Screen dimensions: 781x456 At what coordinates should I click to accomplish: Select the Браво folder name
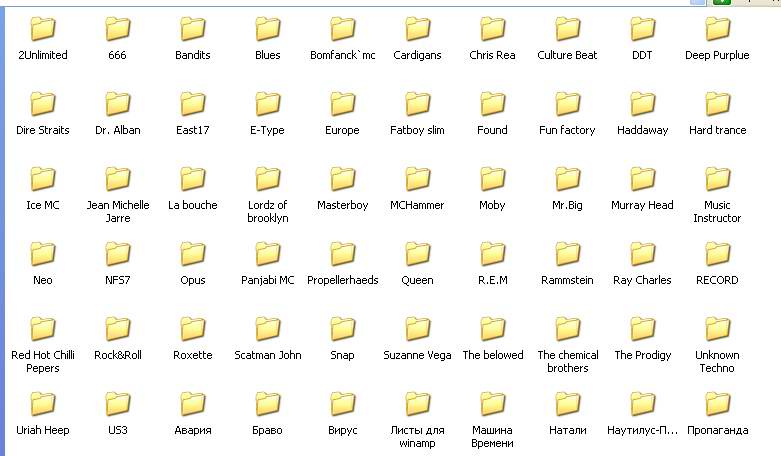point(268,431)
